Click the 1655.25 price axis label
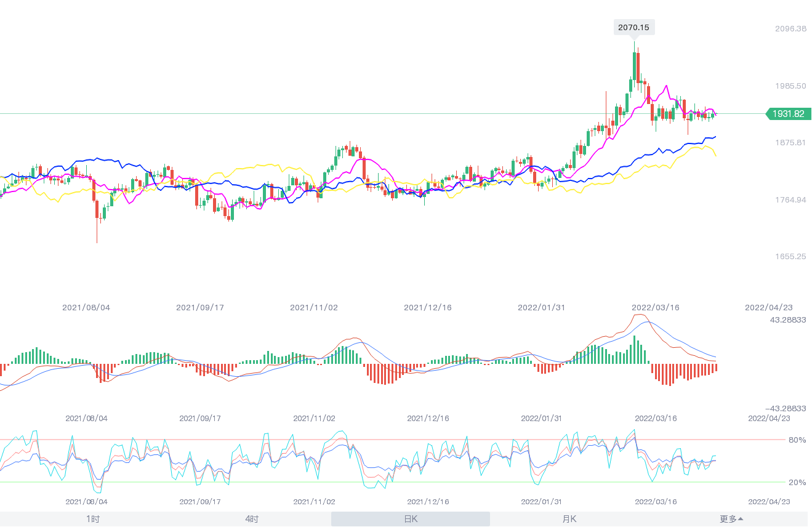812x527 pixels. point(790,256)
